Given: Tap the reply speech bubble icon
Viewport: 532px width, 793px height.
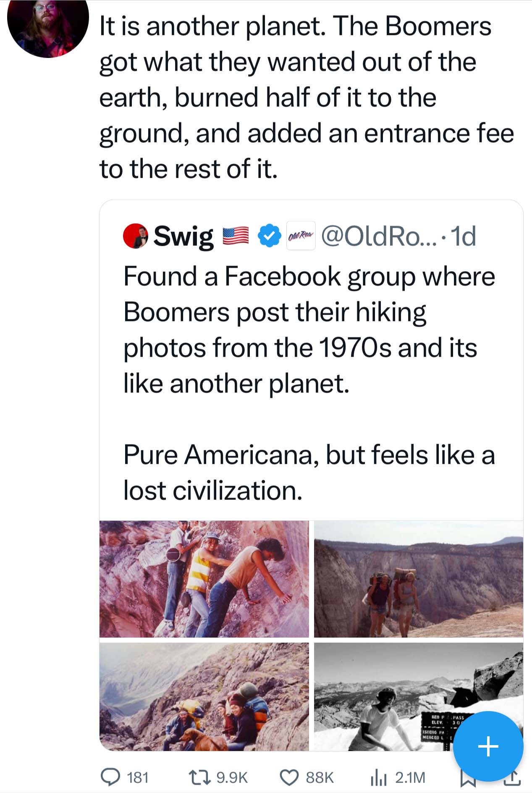Looking at the screenshot, I should pyautogui.click(x=110, y=777).
